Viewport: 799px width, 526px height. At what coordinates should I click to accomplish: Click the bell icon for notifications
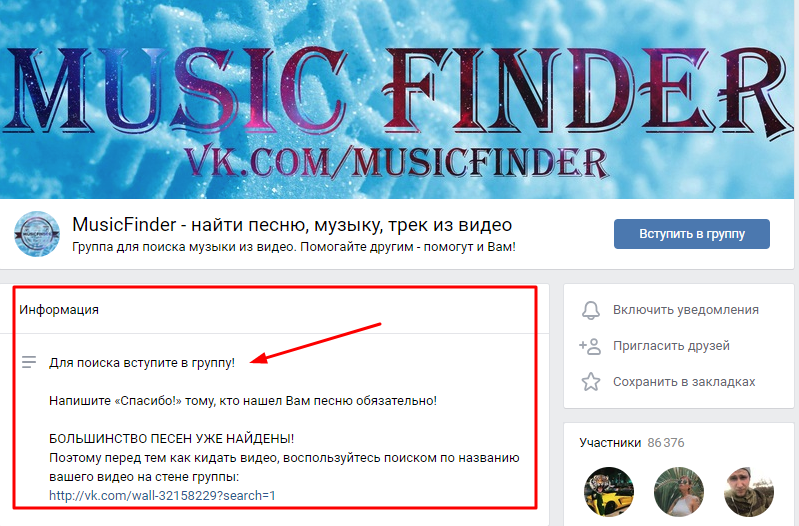coord(591,310)
